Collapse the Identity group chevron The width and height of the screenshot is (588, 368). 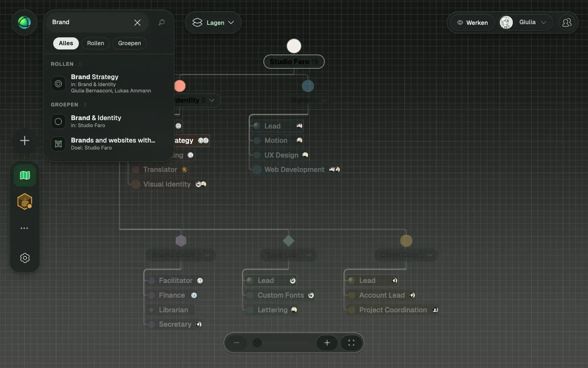coord(212,100)
